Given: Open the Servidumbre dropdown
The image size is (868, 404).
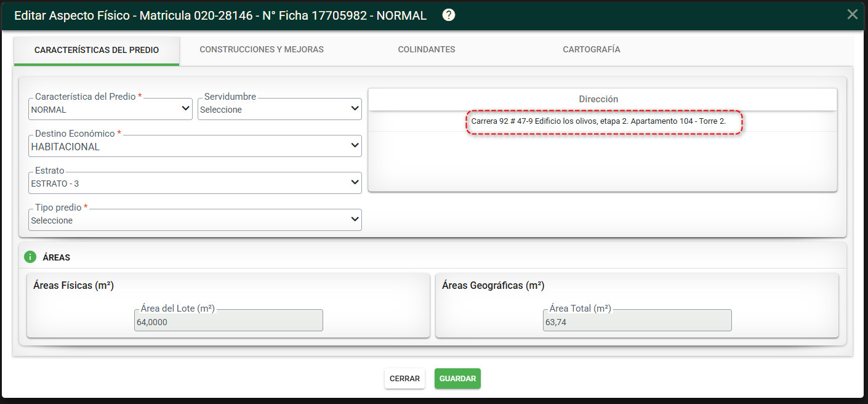Looking at the screenshot, I should point(279,109).
